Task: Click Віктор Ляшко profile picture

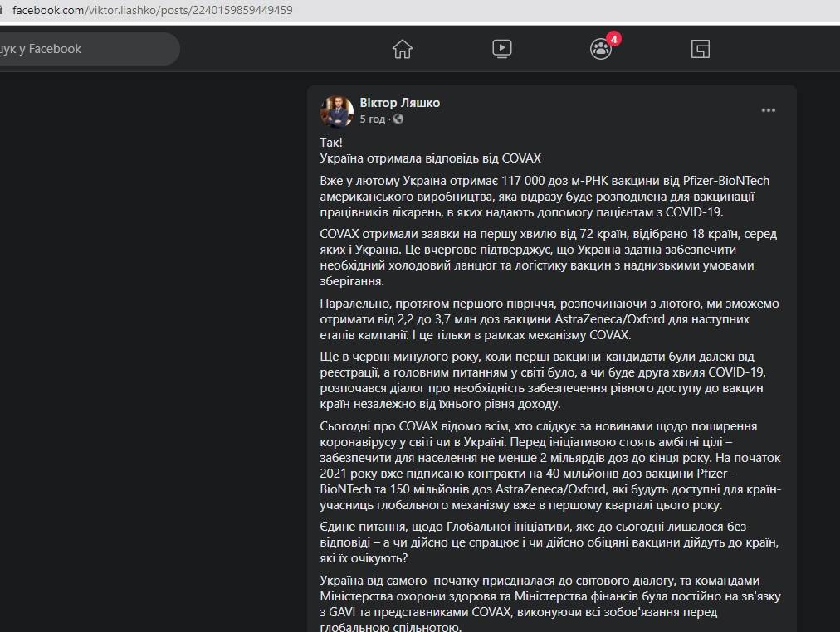Action: (337, 111)
